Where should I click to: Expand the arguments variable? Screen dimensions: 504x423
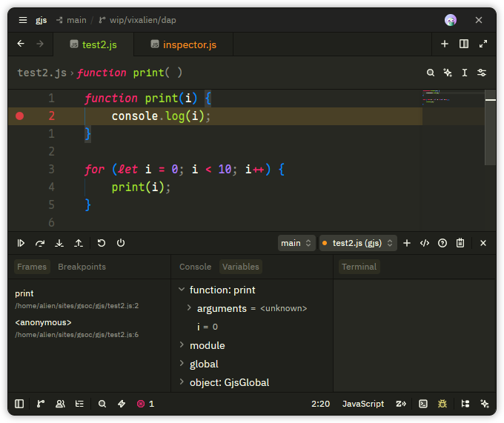(x=189, y=308)
